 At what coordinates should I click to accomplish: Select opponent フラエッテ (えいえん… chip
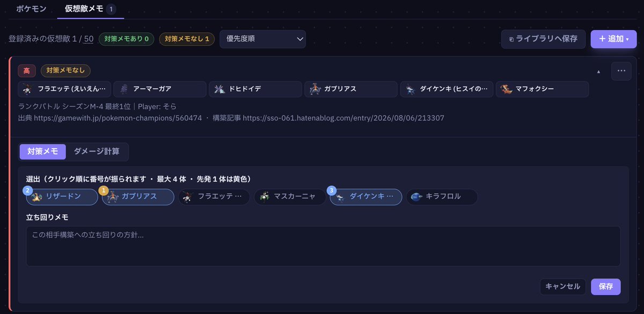click(x=64, y=89)
